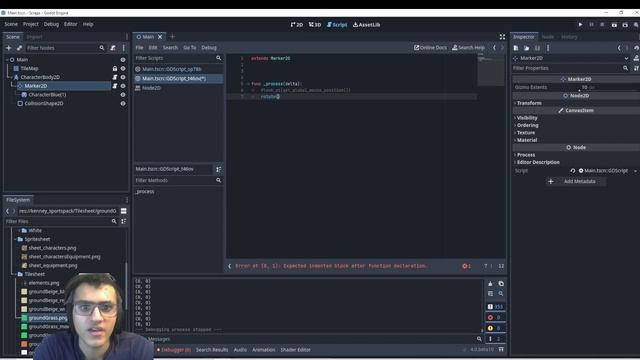Instantiate child scene with link icon
The height and width of the screenshot is (360, 640).
click(19, 48)
